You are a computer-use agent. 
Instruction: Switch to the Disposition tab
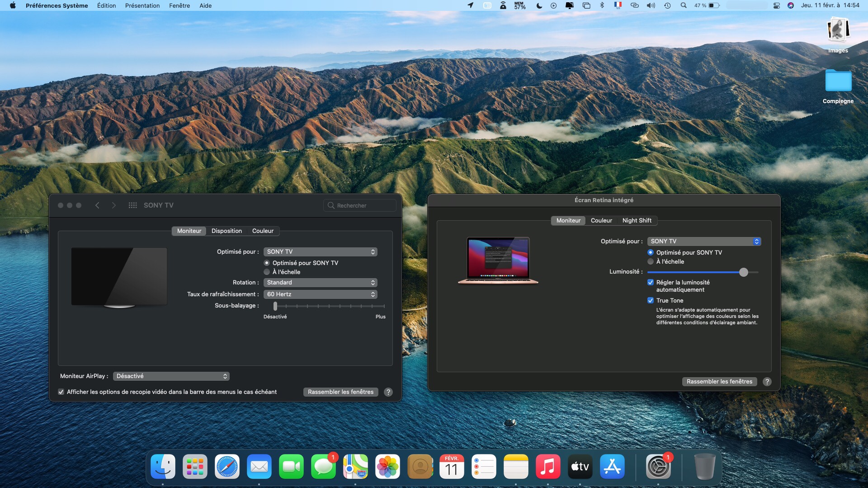[226, 231]
